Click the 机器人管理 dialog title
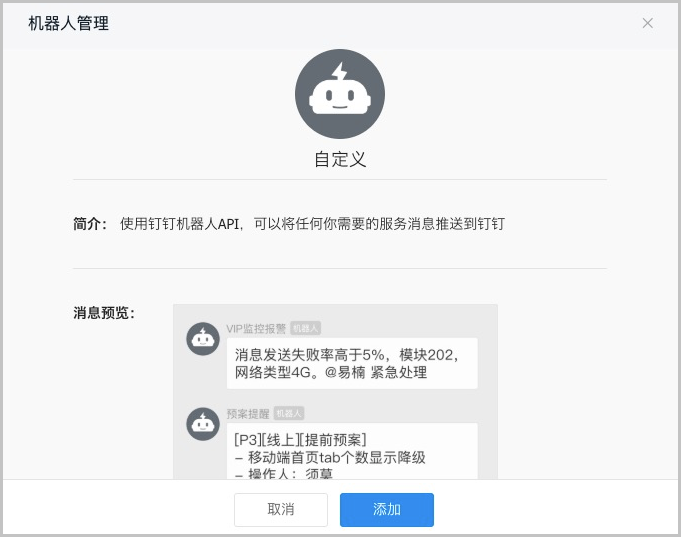Viewport: 681px width, 537px height. tap(69, 23)
